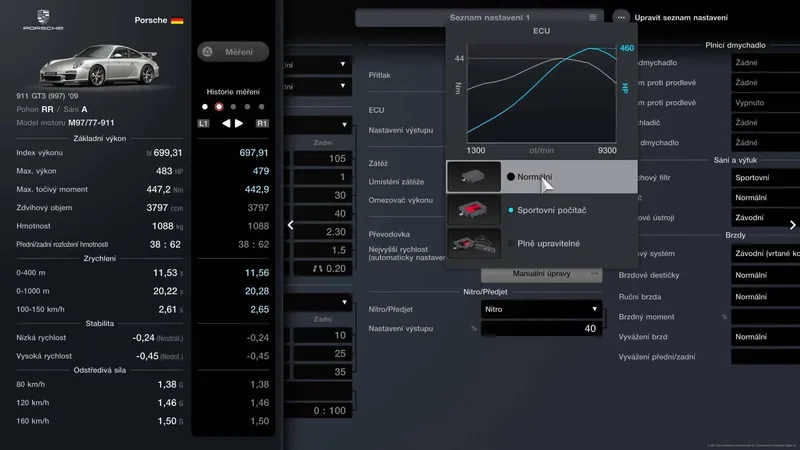Select the Normální ECU option
Viewport: 800px width, 450px height.
542,177
